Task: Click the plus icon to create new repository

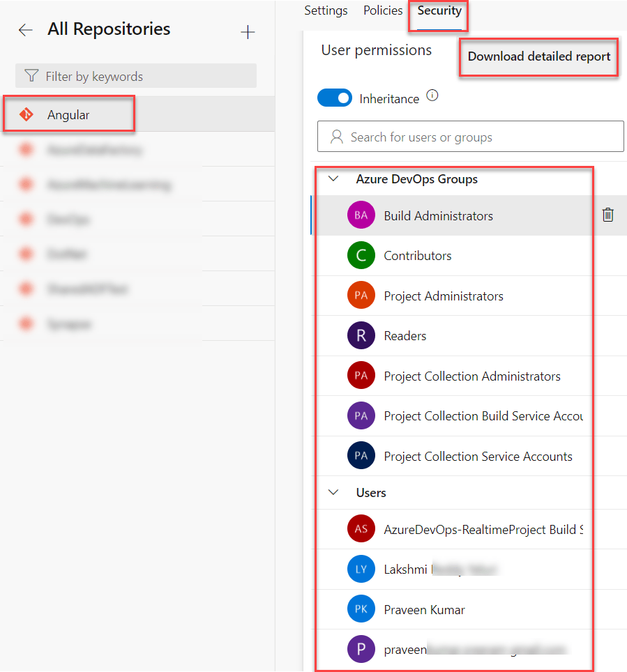Action: [x=248, y=31]
